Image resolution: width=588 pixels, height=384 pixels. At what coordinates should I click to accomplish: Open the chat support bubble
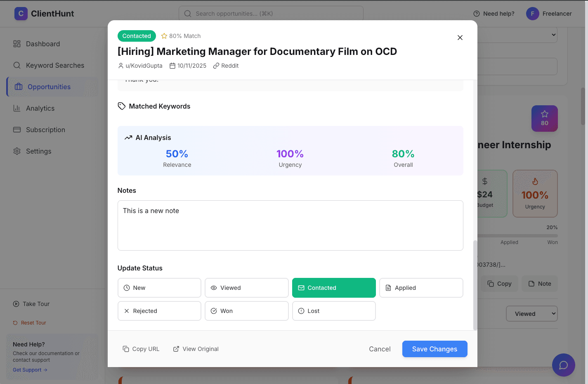pyautogui.click(x=563, y=365)
